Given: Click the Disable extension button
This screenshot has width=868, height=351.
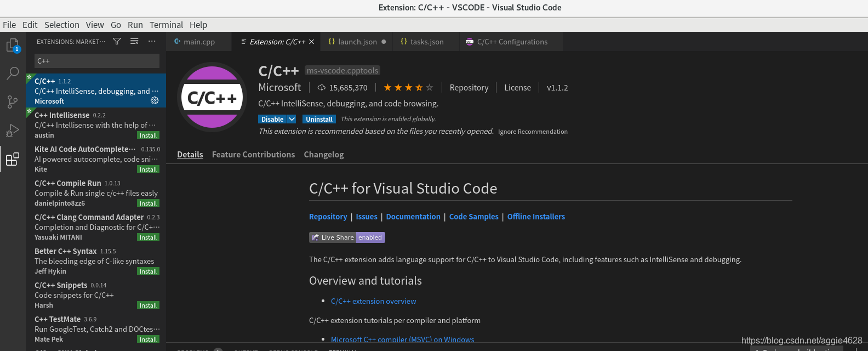Looking at the screenshot, I should pos(272,119).
